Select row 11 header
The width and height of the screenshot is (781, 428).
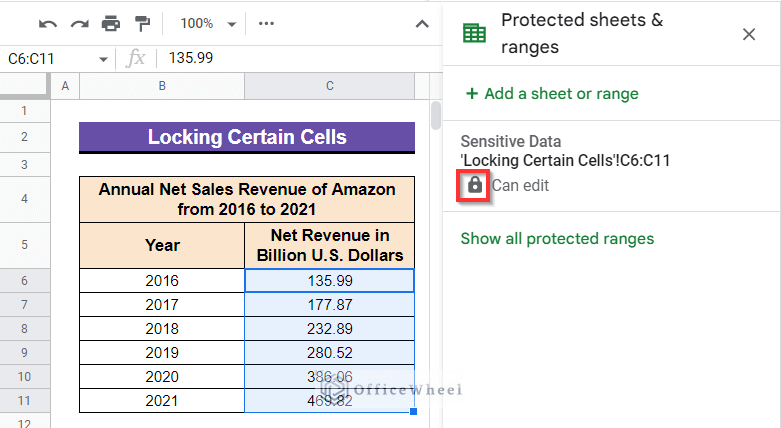(x=24, y=401)
